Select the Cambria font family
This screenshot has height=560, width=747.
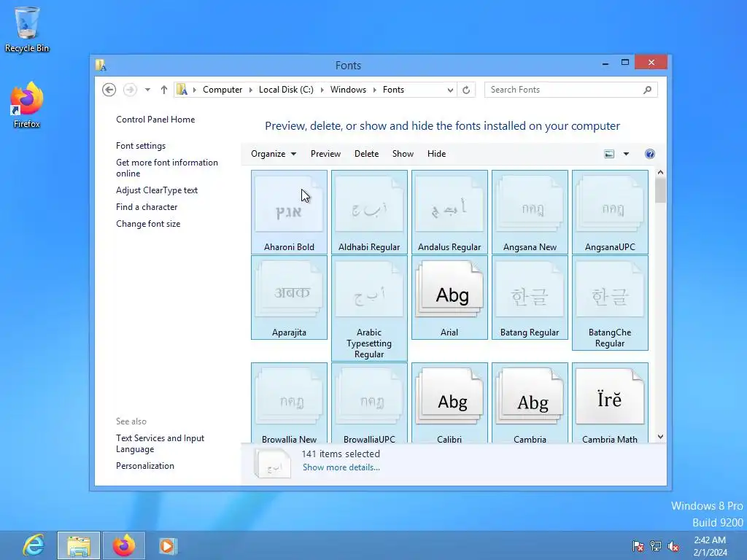pos(530,402)
